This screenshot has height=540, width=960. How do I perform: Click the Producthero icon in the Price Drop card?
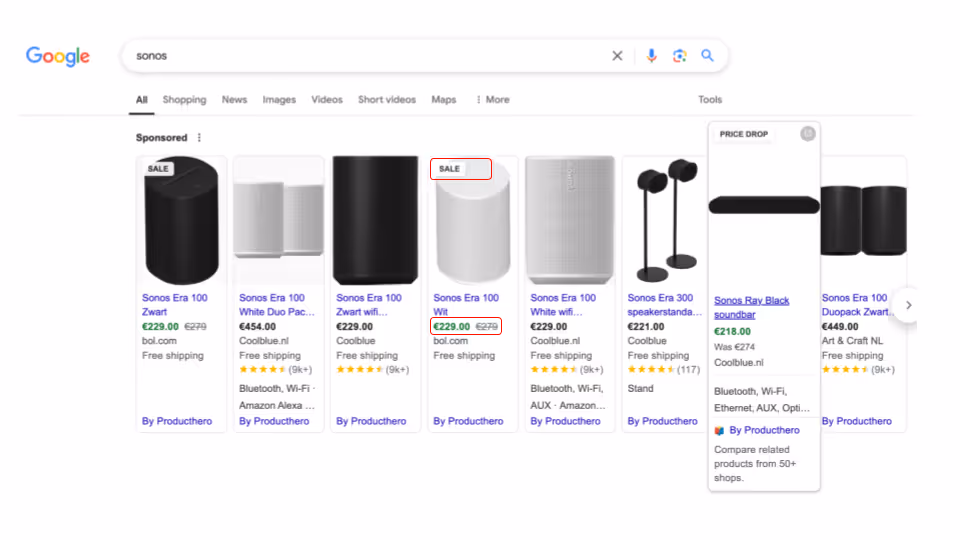719,430
